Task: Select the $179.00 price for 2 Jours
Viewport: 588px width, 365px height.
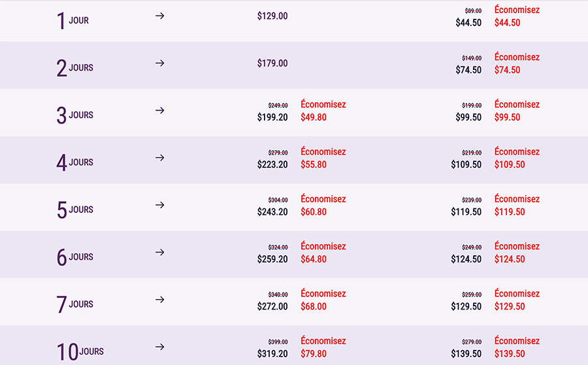Action: tap(272, 63)
